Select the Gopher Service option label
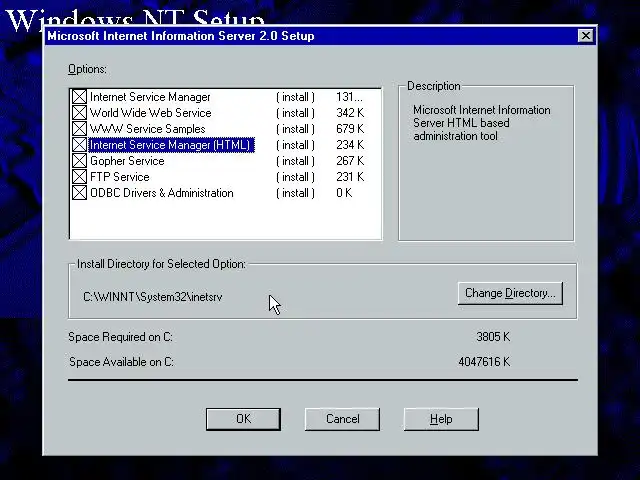Screen dimensions: 640x480 [127, 161]
